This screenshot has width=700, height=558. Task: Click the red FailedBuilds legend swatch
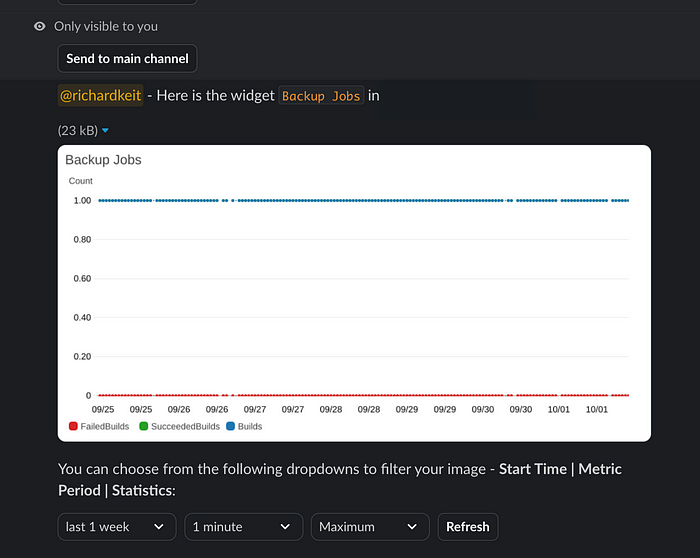(73, 426)
